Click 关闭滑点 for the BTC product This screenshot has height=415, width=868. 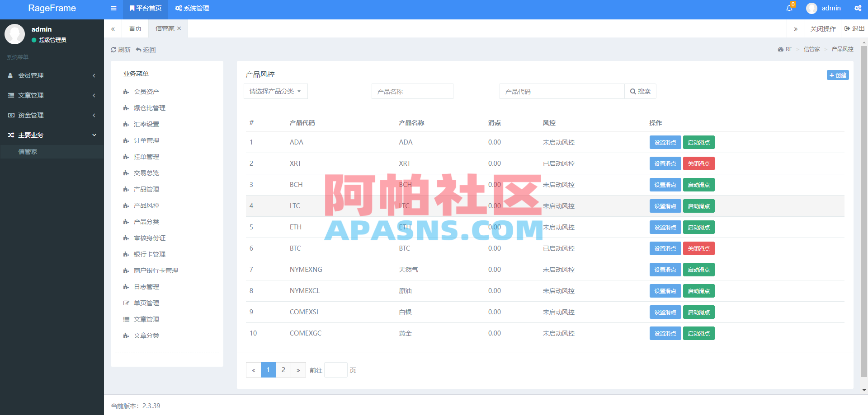698,248
